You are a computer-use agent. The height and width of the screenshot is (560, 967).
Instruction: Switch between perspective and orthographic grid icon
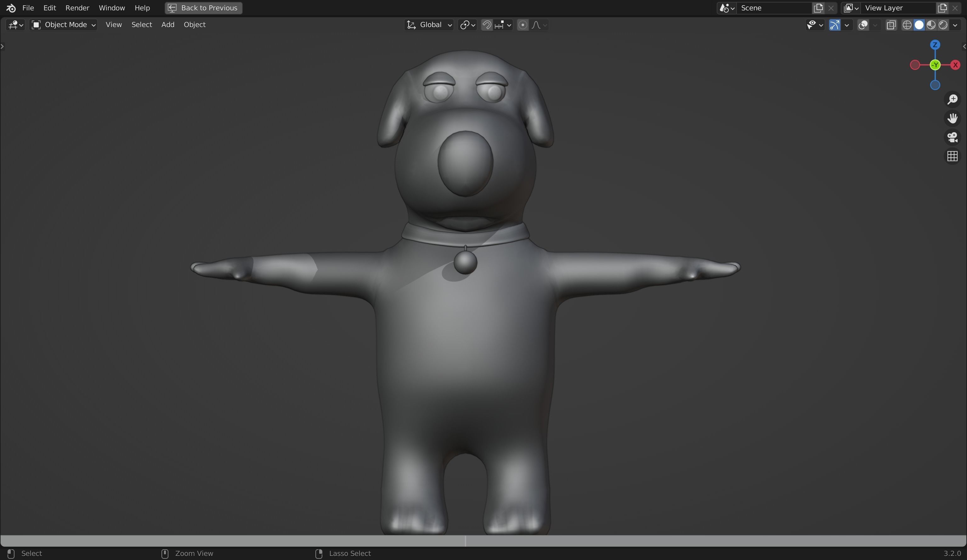(953, 156)
